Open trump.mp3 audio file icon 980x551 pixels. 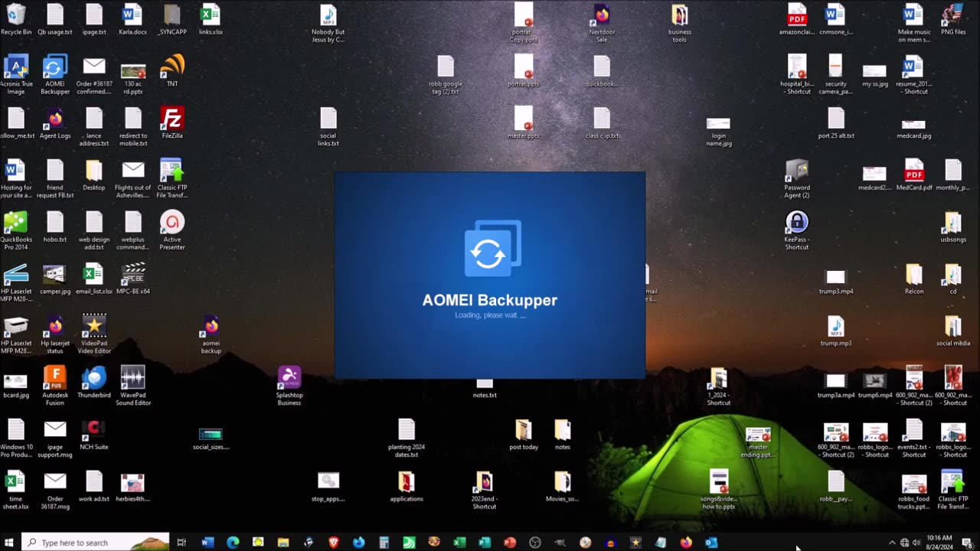836,330
